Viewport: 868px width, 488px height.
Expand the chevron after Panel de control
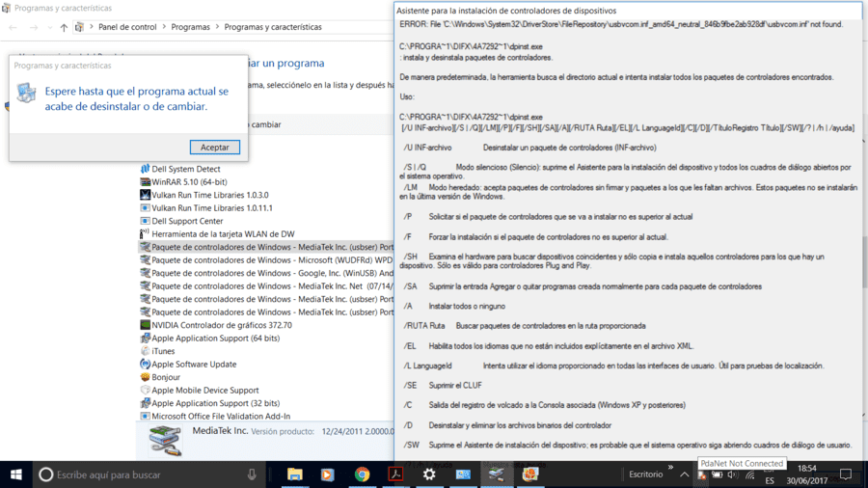pos(164,27)
